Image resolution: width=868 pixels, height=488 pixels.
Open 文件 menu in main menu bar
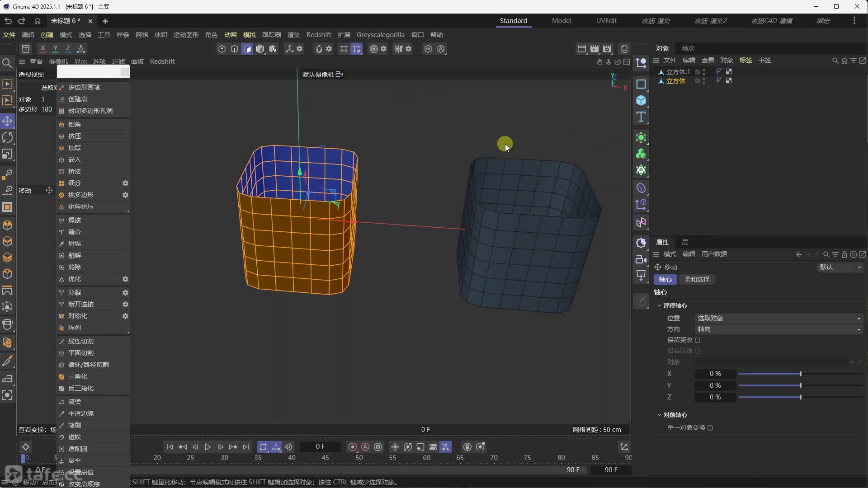9,35
